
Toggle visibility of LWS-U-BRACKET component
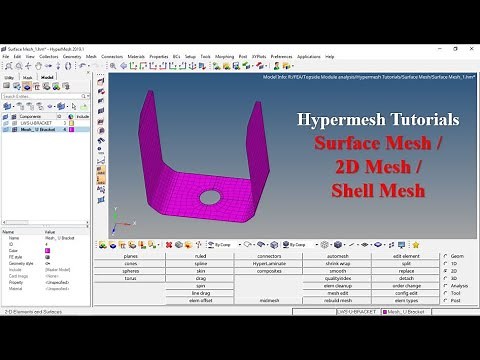coord(6,123)
